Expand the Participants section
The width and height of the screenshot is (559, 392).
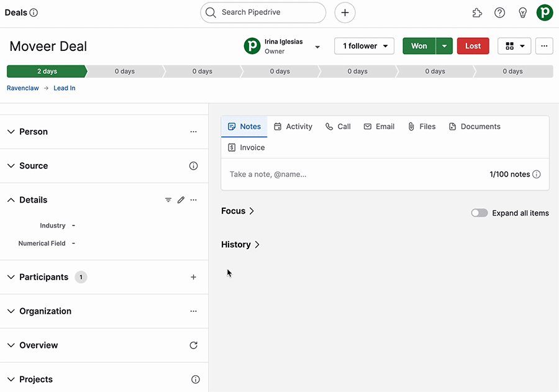click(x=11, y=277)
